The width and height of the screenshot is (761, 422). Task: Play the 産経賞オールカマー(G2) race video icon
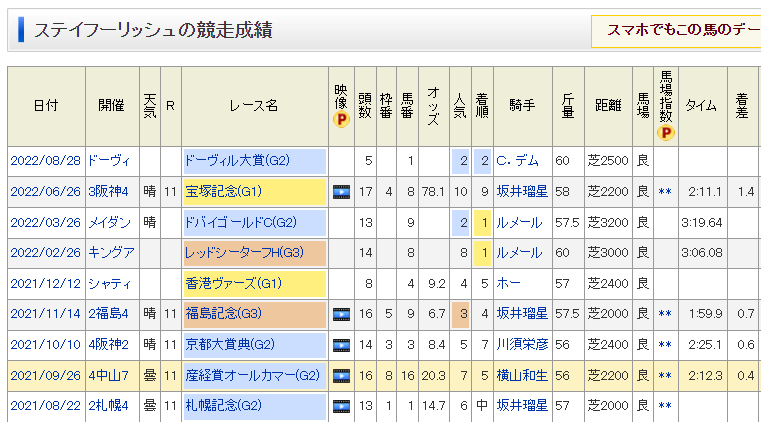[x=340, y=376]
